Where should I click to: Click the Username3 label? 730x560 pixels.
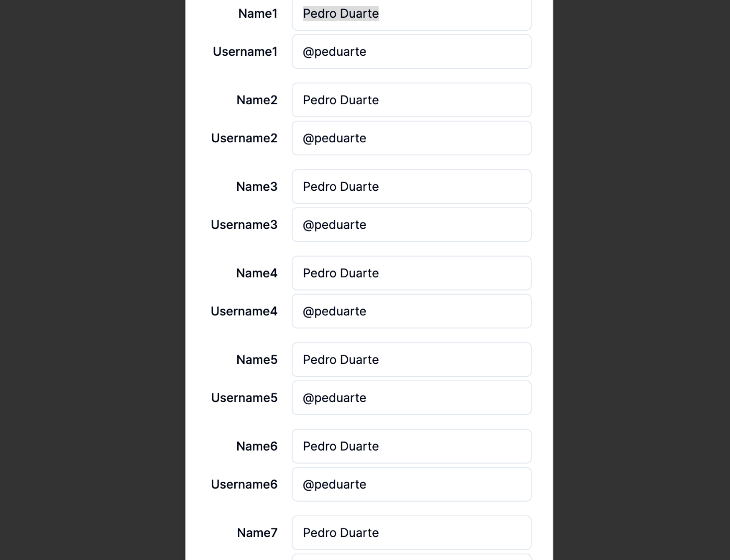pyautogui.click(x=244, y=225)
